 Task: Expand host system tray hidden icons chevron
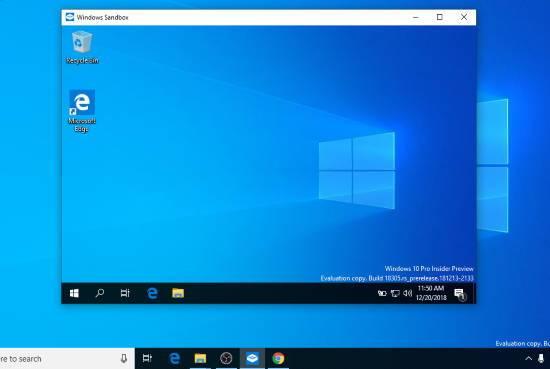528,358
